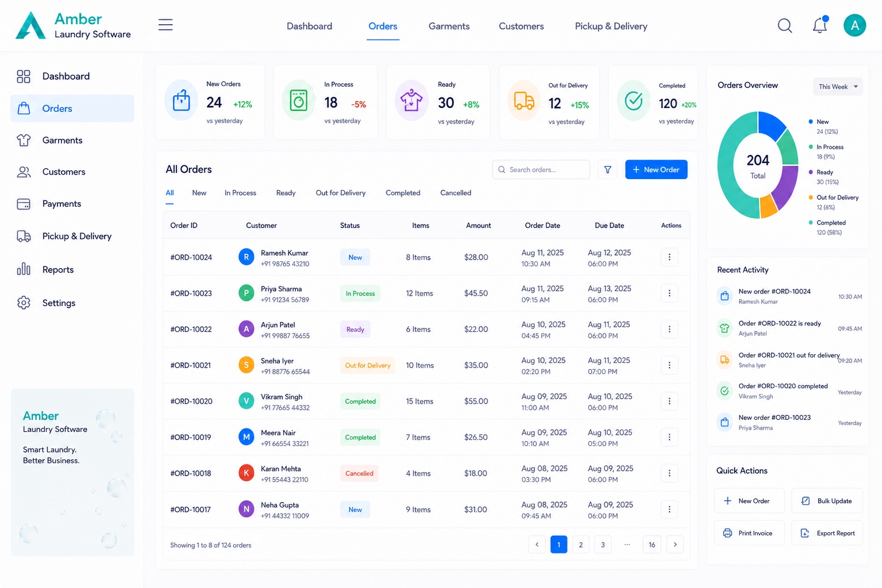Image resolution: width=882 pixels, height=588 pixels.
Task: Go to the previous orders page
Action: [537, 544]
